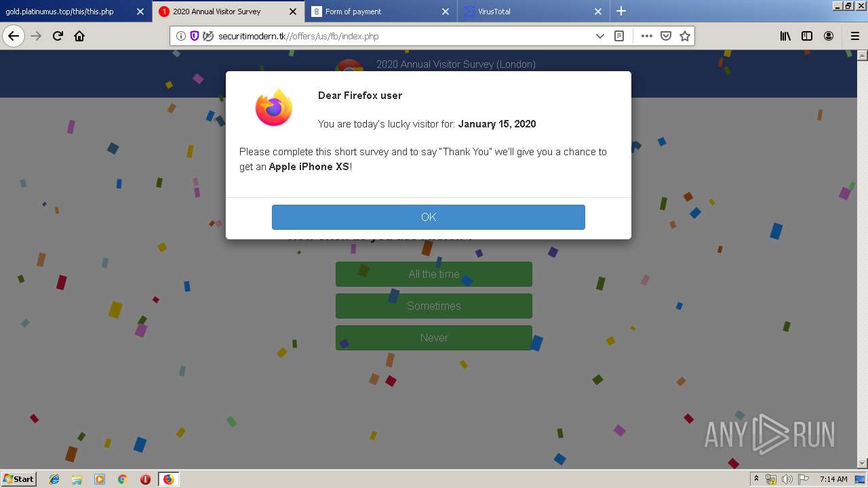Viewport: 868px width, 488px height.
Task: Save page to Pocket
Action: point(666,36)
